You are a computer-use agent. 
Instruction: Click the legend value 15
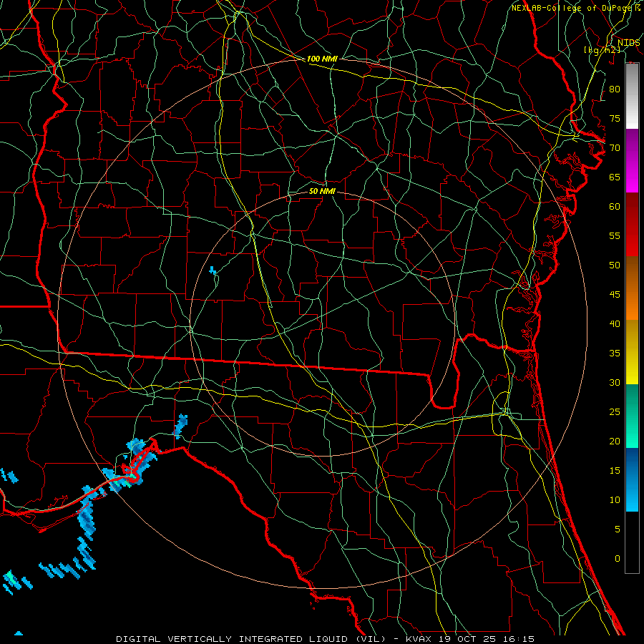coord(615,471)
